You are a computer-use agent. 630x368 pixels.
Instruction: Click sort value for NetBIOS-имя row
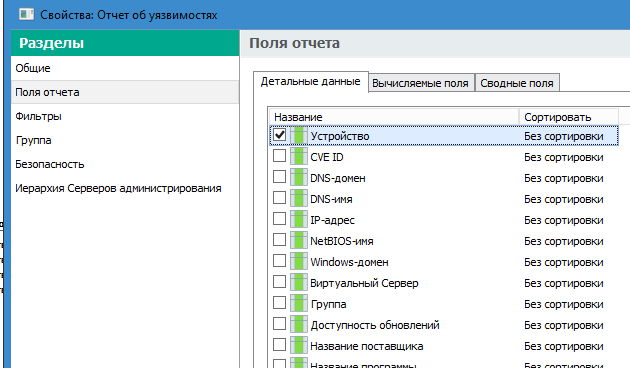pos(564,241)
